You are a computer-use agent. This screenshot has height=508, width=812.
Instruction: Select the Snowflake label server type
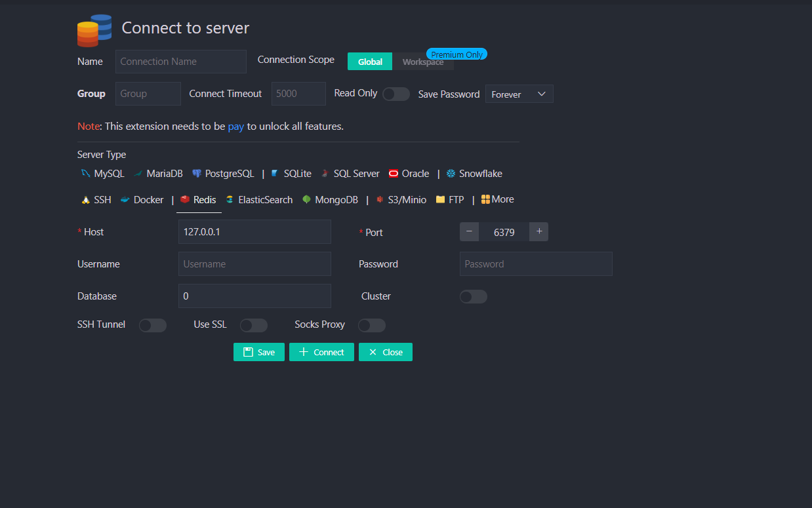(481, 174)
